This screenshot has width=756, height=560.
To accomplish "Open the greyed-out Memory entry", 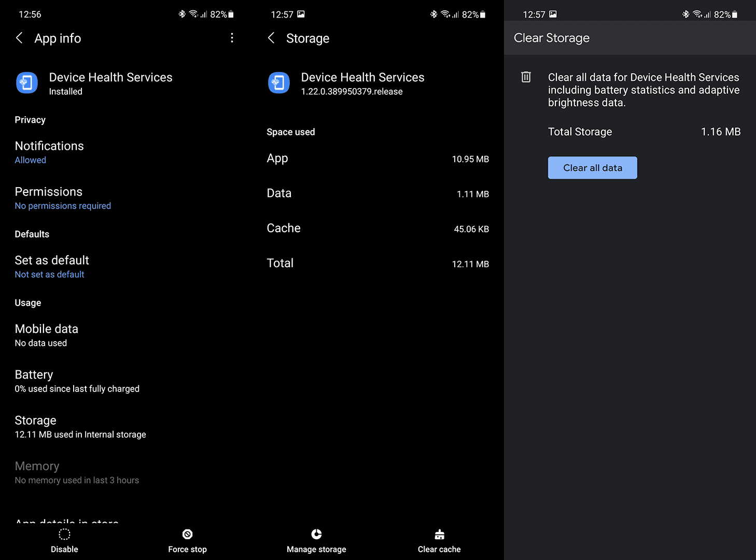I will pyautogui.click(x=126, y=472).
